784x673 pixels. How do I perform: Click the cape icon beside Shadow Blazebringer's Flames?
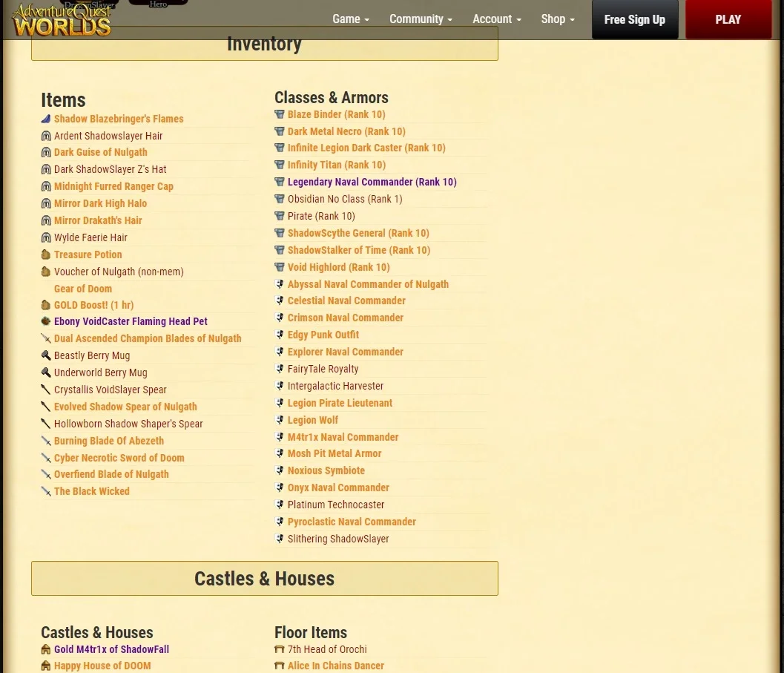[45, 119]
